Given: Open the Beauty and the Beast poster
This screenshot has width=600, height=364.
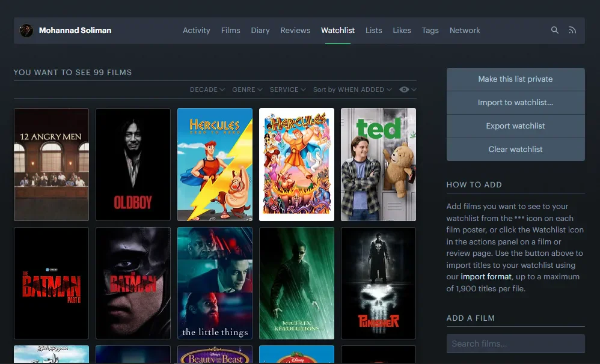Looking at the screenshot, I should coord(215,354).
